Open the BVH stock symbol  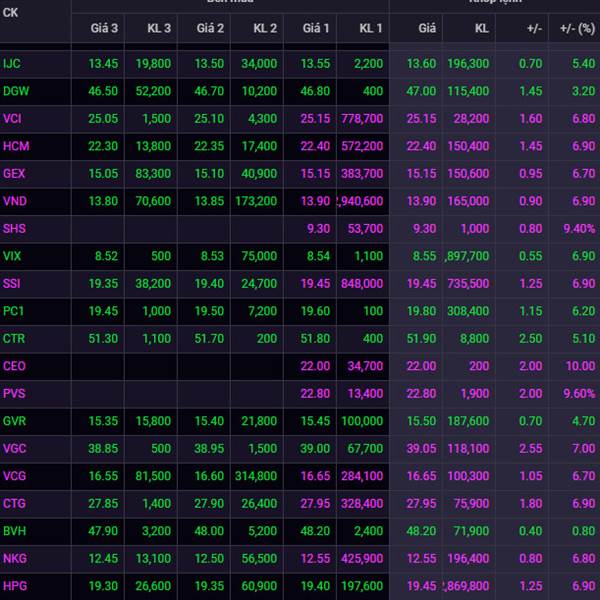pos(15,531)
